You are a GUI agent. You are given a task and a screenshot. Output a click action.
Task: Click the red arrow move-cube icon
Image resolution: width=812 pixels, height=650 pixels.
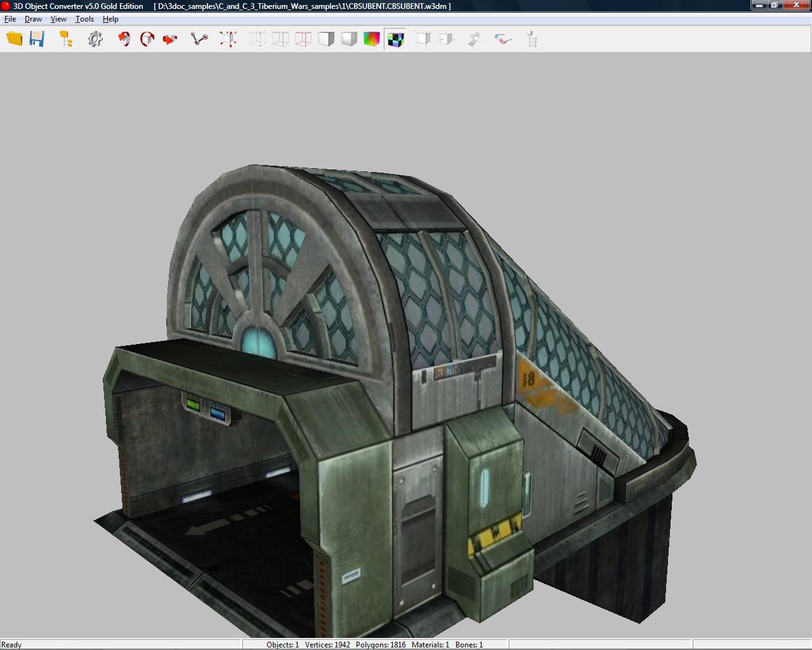169,39
